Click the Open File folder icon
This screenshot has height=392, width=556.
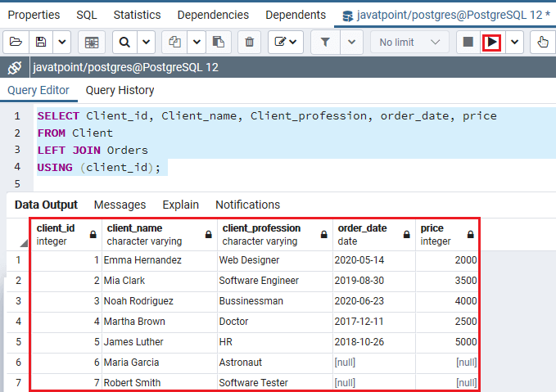click(x=16, y=43)
